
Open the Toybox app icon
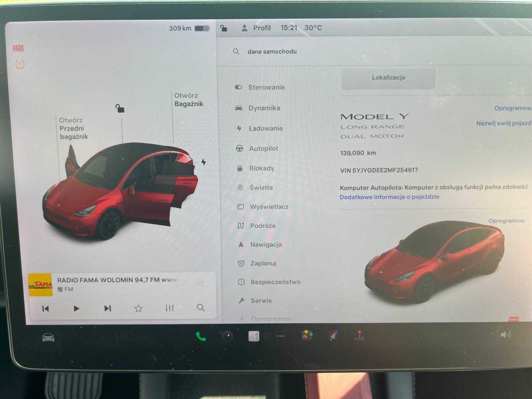(x=307, y=335)
